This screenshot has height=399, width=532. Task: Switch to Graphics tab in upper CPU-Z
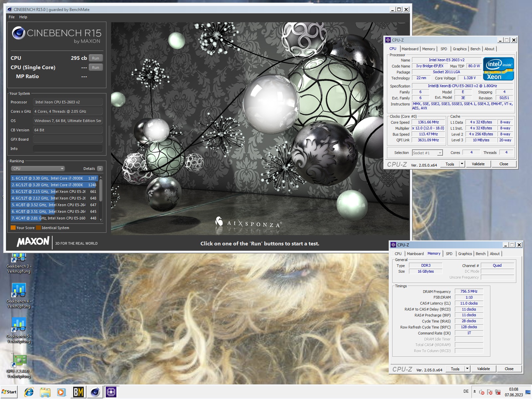[x=460, y=49]
